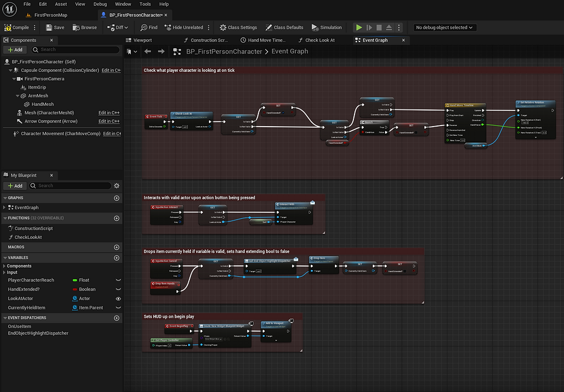Collapse the Capsule Component tree node
The height and width of the screenshot is (392, 564).
click(10, 70)
